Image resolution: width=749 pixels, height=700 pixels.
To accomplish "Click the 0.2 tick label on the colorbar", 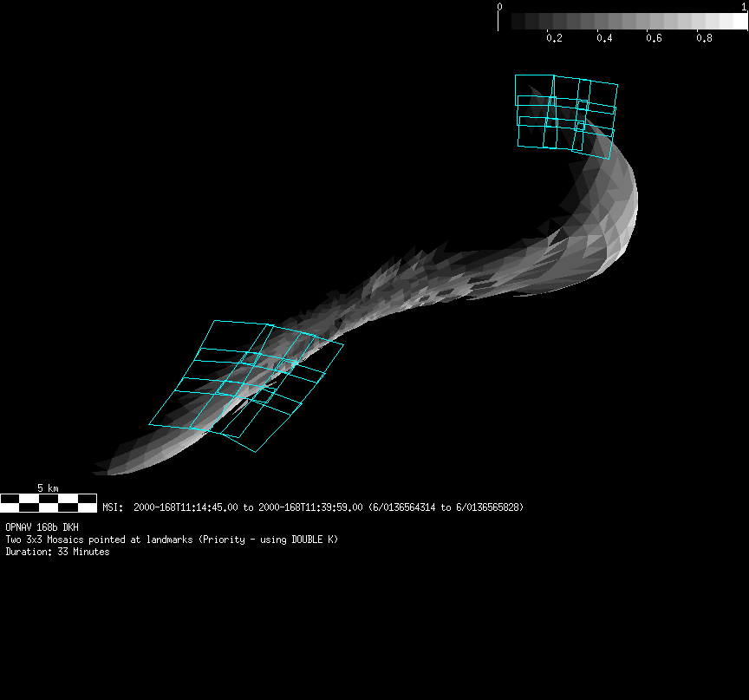I will 554,38.
